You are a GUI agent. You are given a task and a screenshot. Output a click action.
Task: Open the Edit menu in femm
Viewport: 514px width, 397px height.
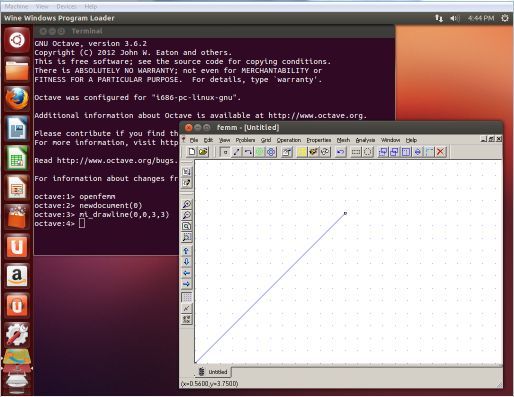(208, 140)
